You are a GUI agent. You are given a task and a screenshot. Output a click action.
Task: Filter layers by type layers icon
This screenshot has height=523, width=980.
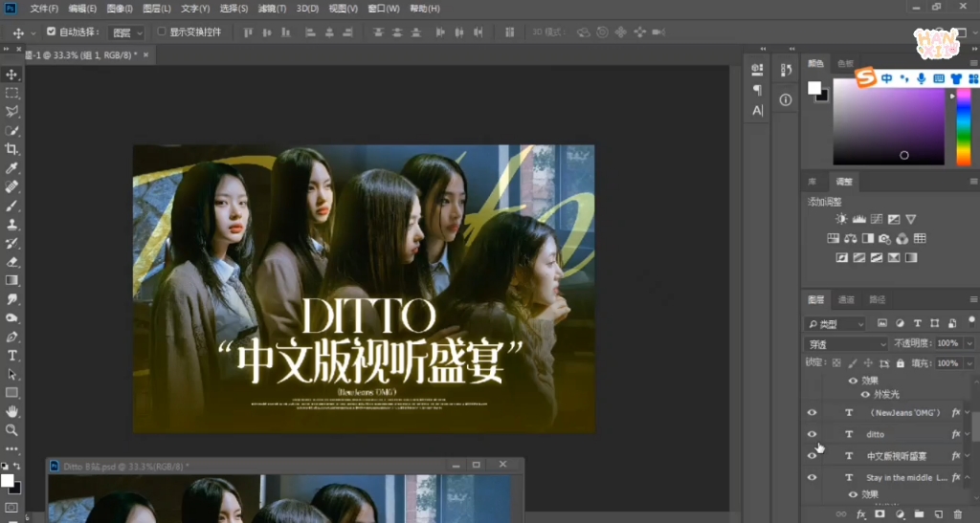(917, 323)
